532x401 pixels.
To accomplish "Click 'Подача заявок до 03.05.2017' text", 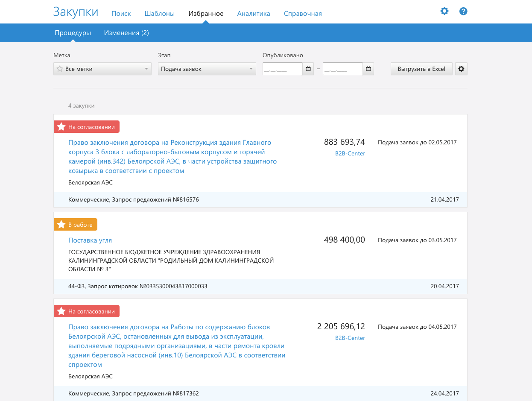I will coord(417,240).
